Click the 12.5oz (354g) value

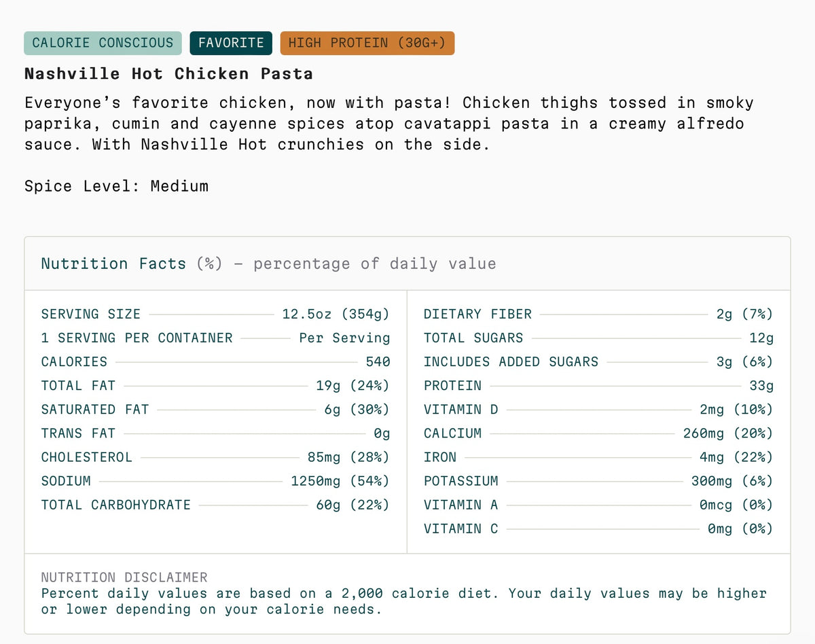[336, 314]
